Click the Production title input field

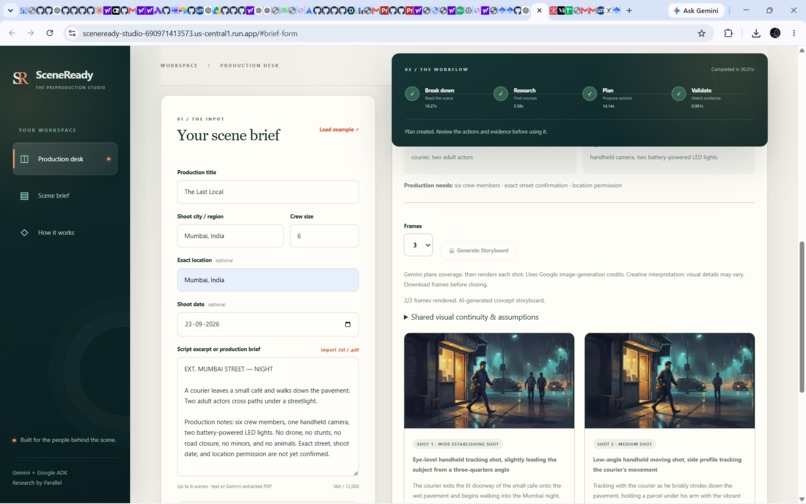click(x=268, y=192)
